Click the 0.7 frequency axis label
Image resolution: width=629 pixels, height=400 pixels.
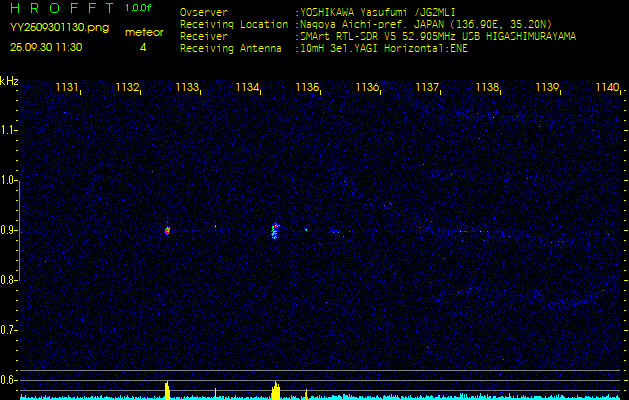[x=9, y=330]
